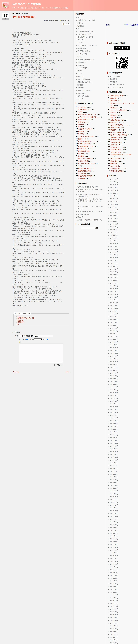Click the 名前 name input field
The height and width of the screenshot is (644, 138).
tap(36, 336)
